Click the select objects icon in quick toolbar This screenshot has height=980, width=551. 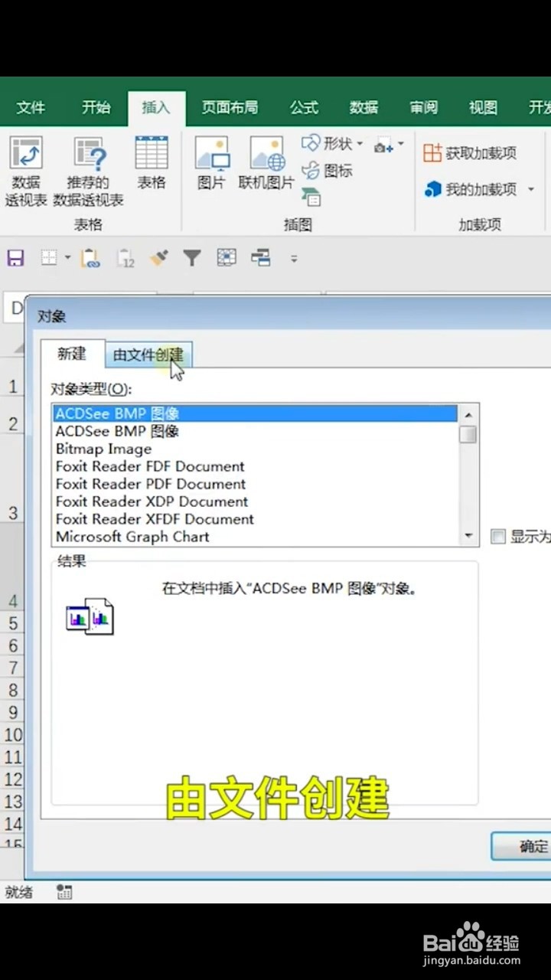coord(227,258)
